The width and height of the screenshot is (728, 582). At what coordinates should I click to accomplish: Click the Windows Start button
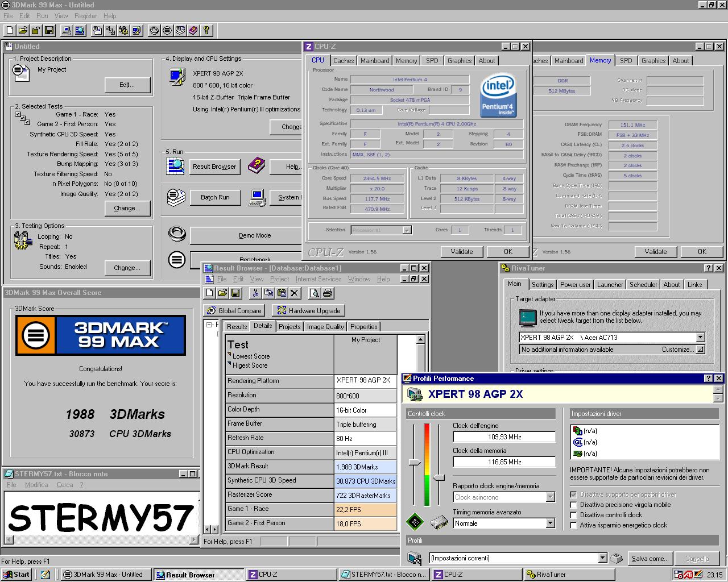pyautogui.click(x=16, y=575)
